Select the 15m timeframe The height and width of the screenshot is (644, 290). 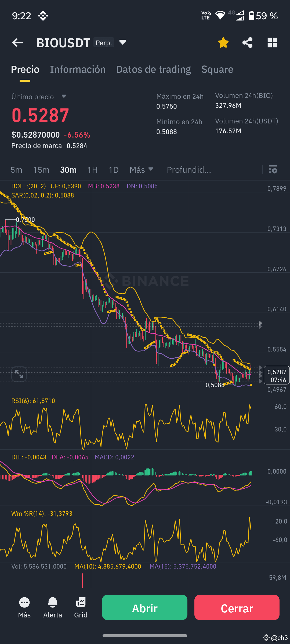click(x=41, y=170)
